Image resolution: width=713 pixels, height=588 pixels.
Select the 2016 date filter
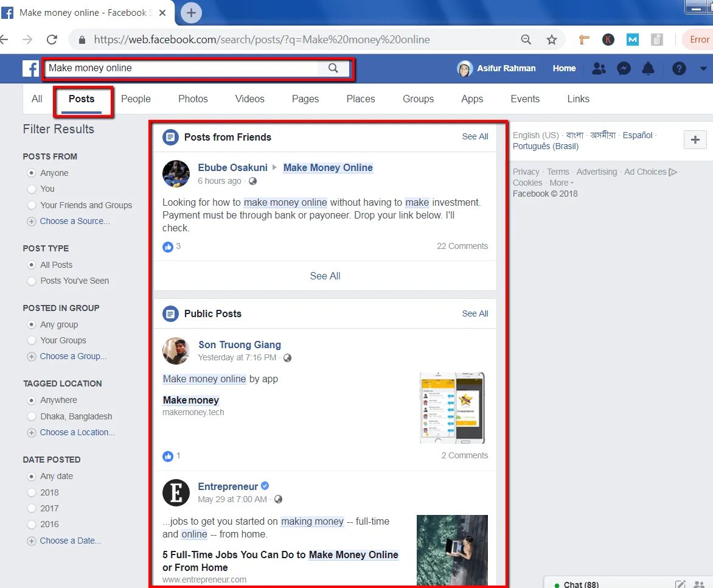32,524
